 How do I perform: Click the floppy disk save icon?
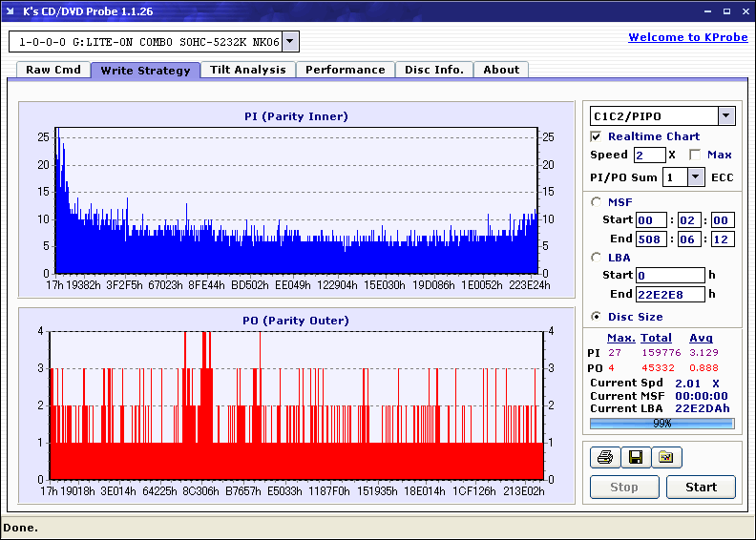[x=635, y=458]
